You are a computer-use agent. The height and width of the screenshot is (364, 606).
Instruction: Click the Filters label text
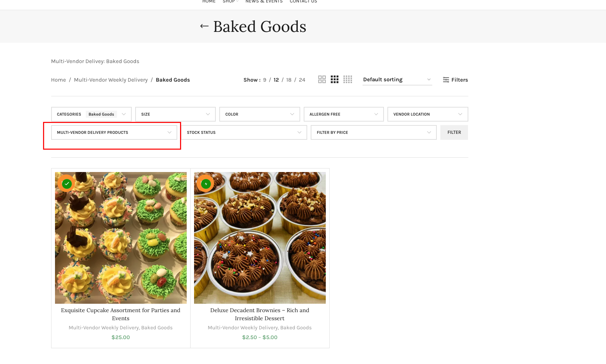tap(460, 80)
